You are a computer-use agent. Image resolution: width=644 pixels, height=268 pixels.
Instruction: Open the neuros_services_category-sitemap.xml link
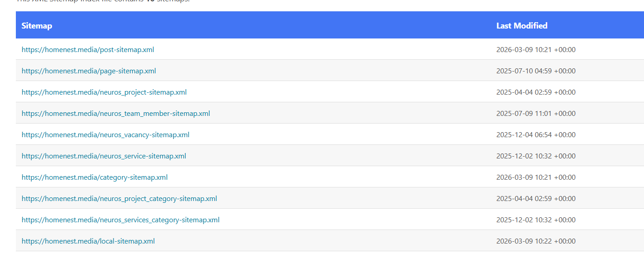(x=120, y=220)
